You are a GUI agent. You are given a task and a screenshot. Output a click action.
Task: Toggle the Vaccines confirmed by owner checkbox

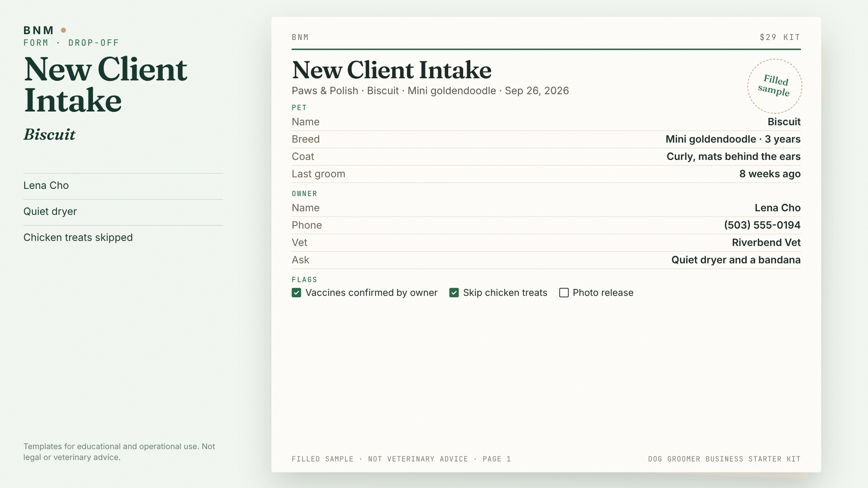[x=296, y=292]
